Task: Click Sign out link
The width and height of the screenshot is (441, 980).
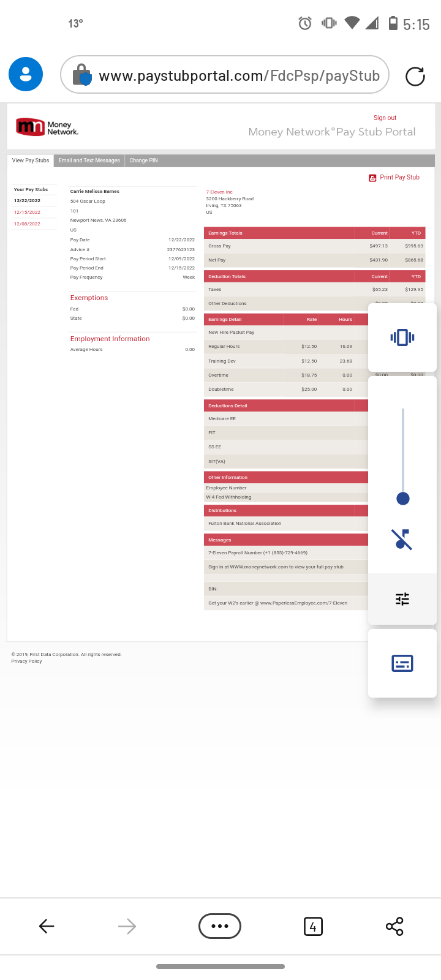Action: [385, 118]
